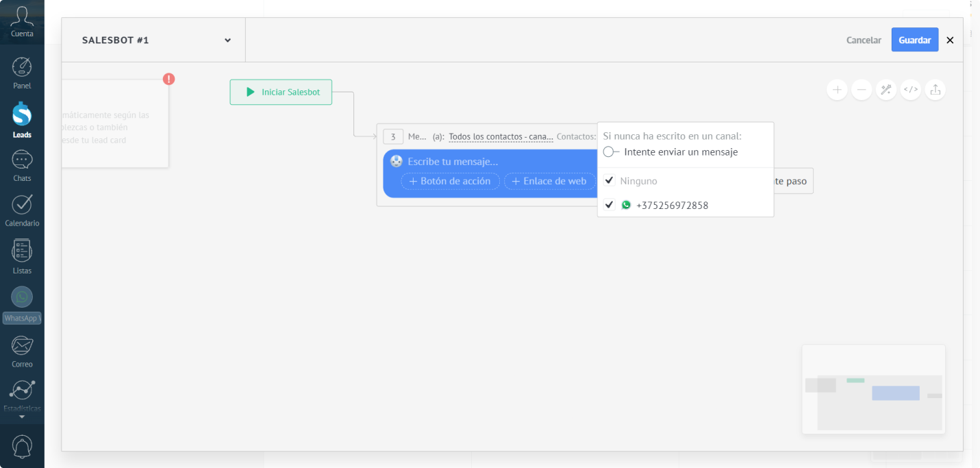Click Cancelar to discard changes
Image resolution: width=980 pixels, height=468 pixels.
coord(864,40)
